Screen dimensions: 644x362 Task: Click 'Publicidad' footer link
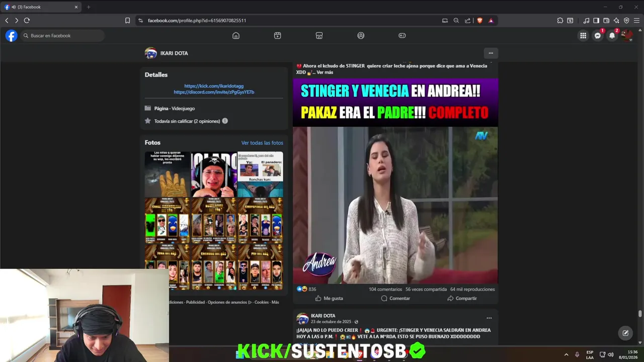195,302
